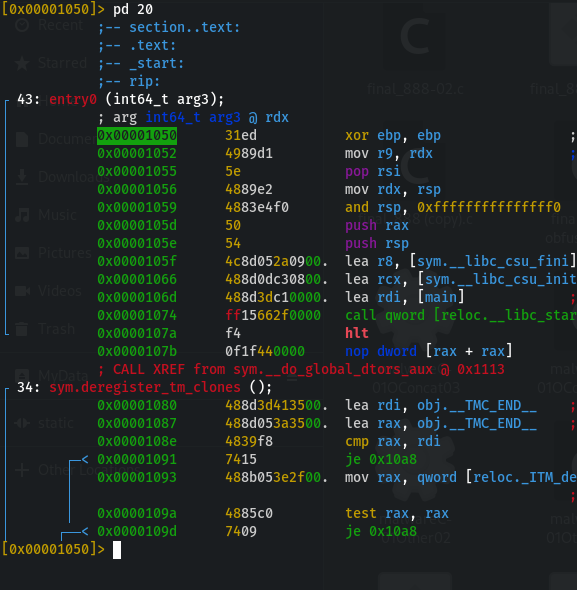The width and height of the screenshot is (577, 590).
Task: Click the call qword reloc instruction
Action: (461, 315)
